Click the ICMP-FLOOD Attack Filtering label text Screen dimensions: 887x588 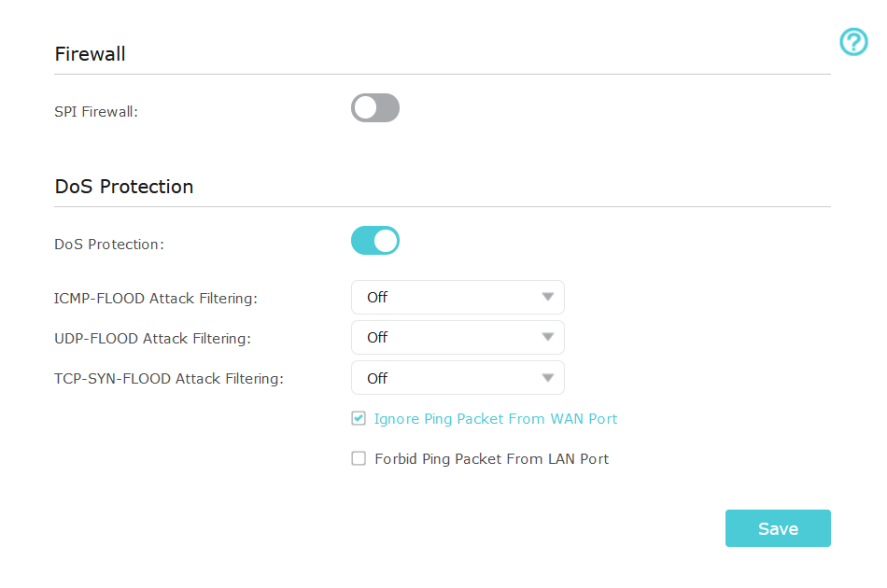(156, 299)
